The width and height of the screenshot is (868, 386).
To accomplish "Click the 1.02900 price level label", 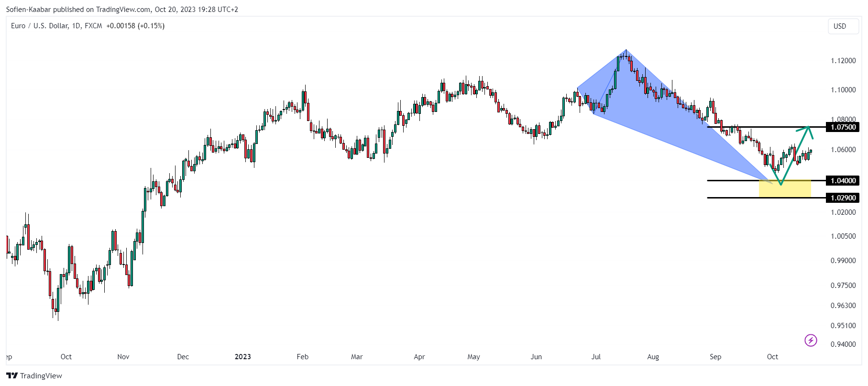I will 843,198.
